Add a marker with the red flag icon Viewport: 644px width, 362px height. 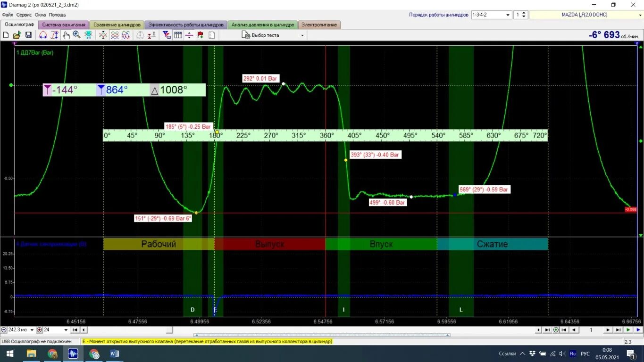coord(200,35)
